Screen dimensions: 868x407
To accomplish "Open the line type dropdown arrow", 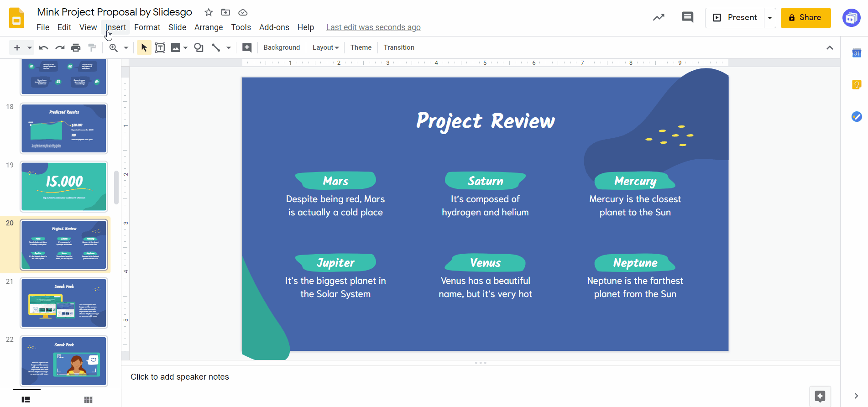I will 229,47.
